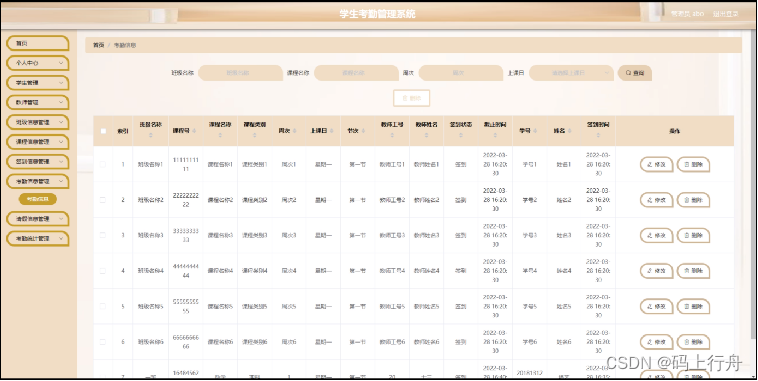758x381 pixels.
Task: Click the 查询 search button
Action: (x=635, y=73)
